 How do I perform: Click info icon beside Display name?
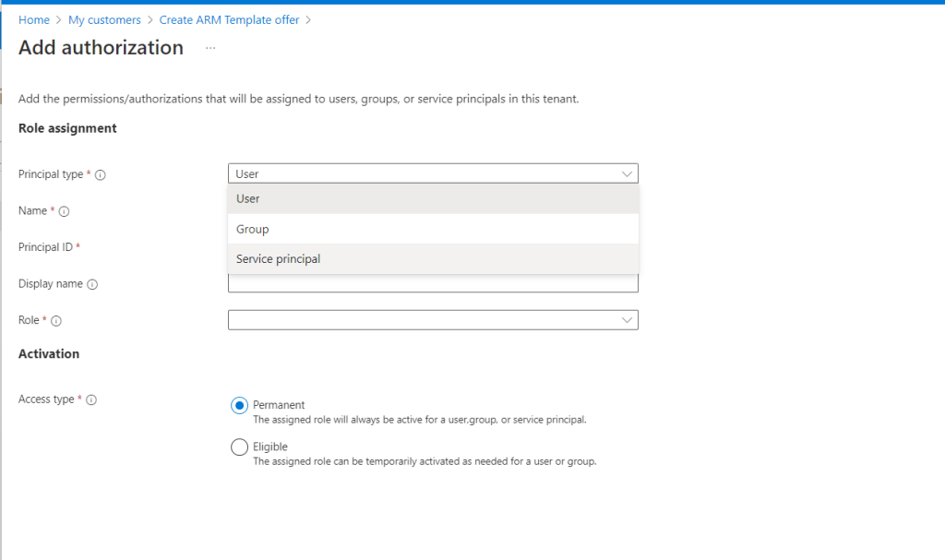pyautogui.click(x=92, y=284)
